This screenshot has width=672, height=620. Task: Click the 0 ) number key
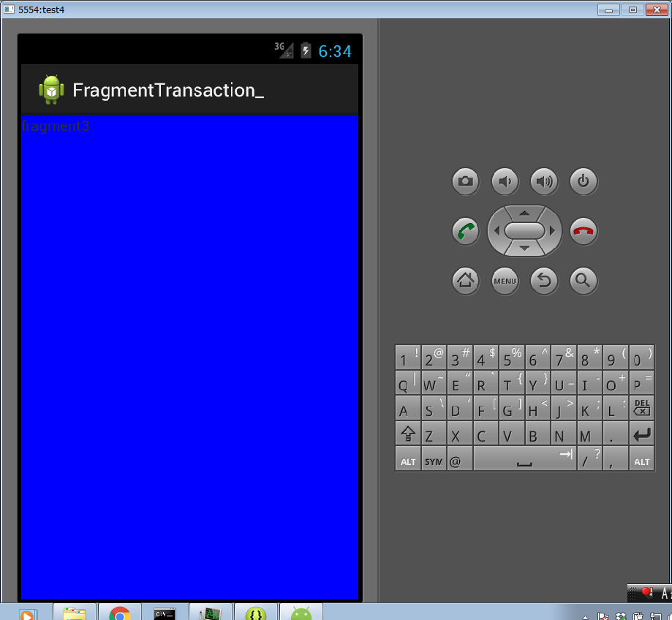click(x=641, y=358)
